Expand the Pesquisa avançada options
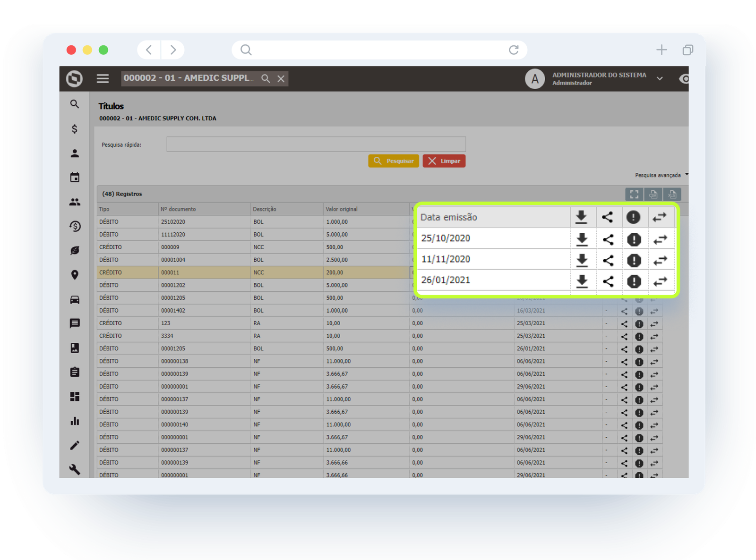Image resolution: width=756 pixels, height=560 pixels. (661, 175)
